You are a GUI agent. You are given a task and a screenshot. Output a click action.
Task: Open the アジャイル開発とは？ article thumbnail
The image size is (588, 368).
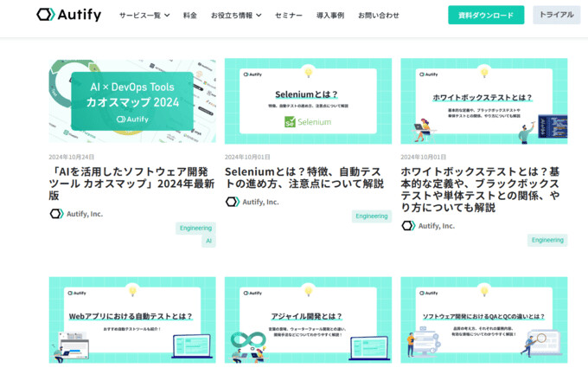coord(308,320)
